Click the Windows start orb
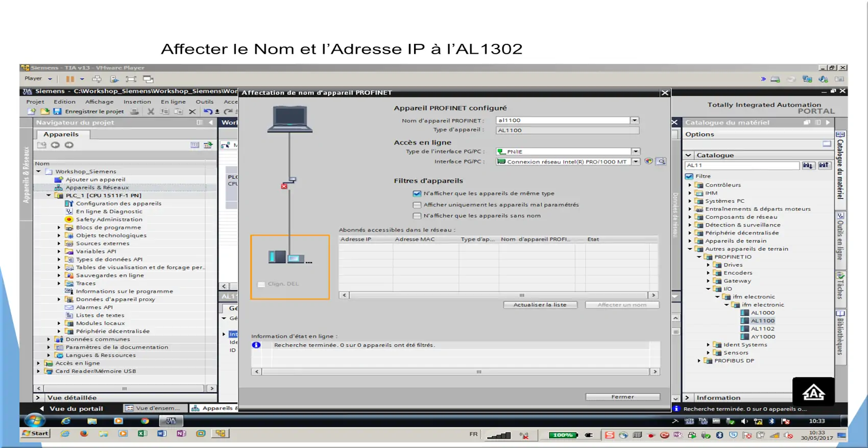 coord(35,421)
